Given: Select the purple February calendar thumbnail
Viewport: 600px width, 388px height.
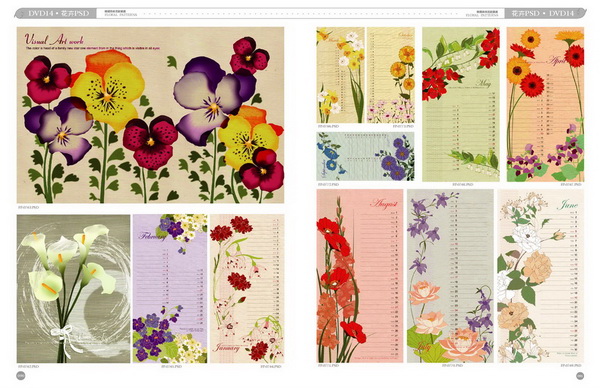Looking at the screenshot, I should (170, 289).
